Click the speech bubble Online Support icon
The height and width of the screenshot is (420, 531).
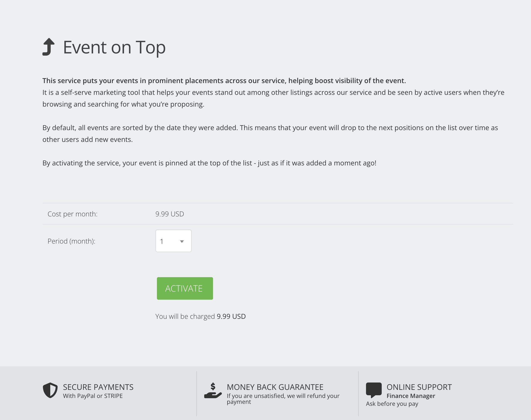374,390
